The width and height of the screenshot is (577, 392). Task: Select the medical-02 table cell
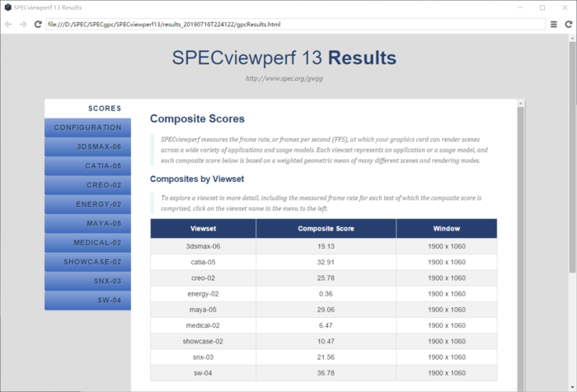[x=203, y=325]
